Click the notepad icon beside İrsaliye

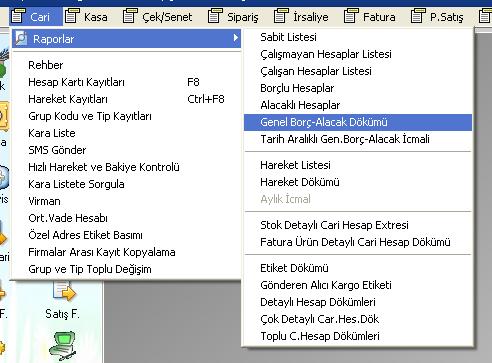pos(281,16)
